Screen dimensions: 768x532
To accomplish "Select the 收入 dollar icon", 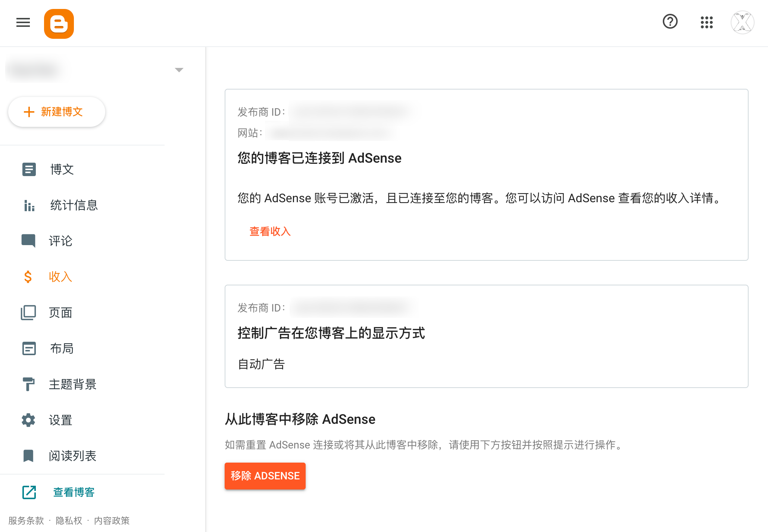I will point(28,277).
